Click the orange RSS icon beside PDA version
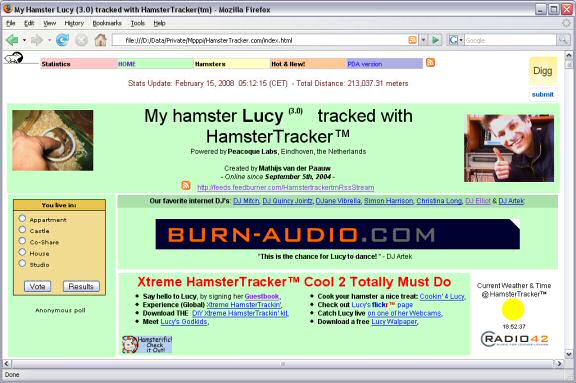576x383 pixels. click(431, 62)
